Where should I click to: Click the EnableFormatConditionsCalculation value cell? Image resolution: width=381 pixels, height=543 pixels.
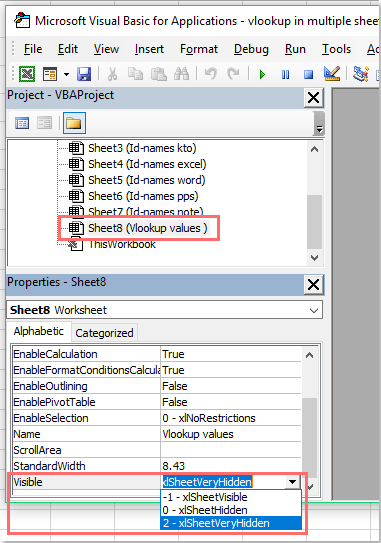coord(231,370)
